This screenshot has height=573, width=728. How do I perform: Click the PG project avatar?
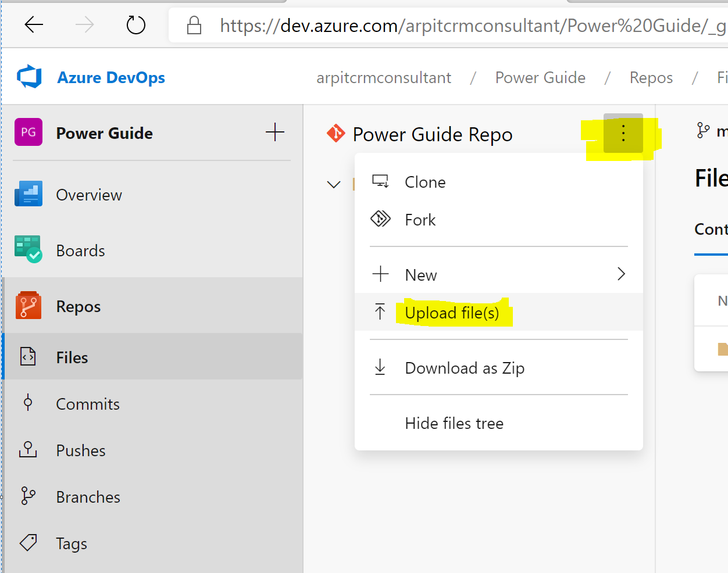(x=28, y=132)
